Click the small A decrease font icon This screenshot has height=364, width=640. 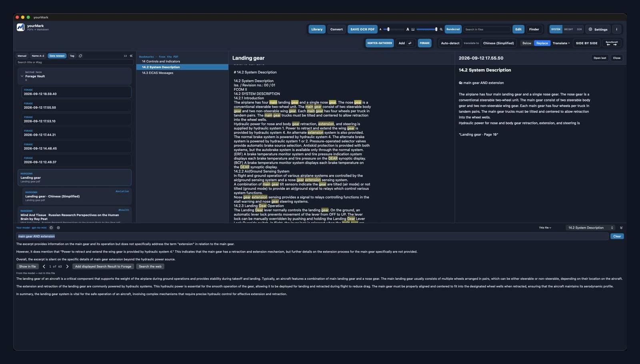(x=380, y=29)
